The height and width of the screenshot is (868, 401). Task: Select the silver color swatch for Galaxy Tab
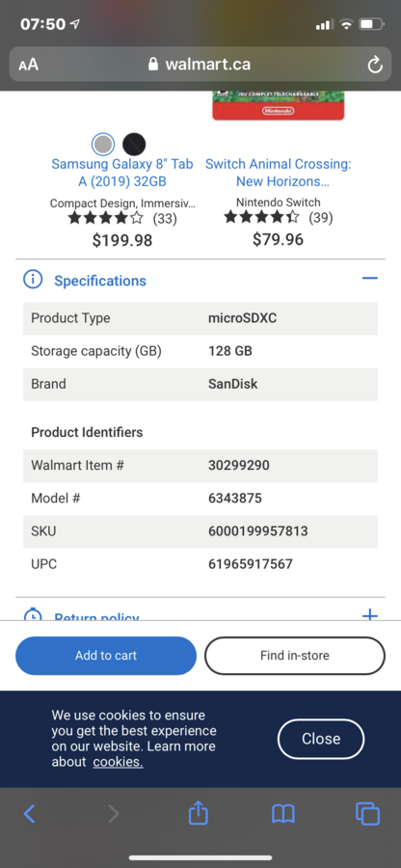point(103,145)
